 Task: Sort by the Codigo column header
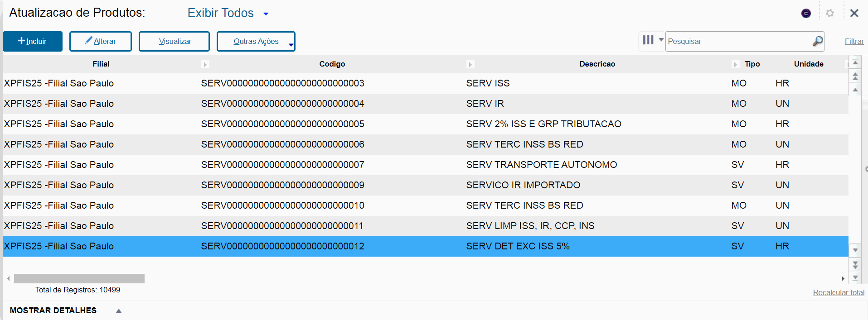(x=332, y=64)
